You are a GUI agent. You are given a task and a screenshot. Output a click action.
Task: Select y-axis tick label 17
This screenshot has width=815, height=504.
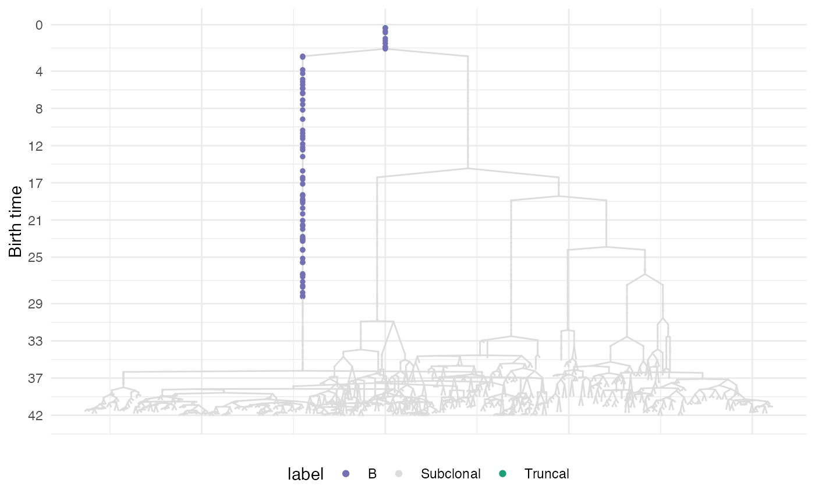point(36,183)
